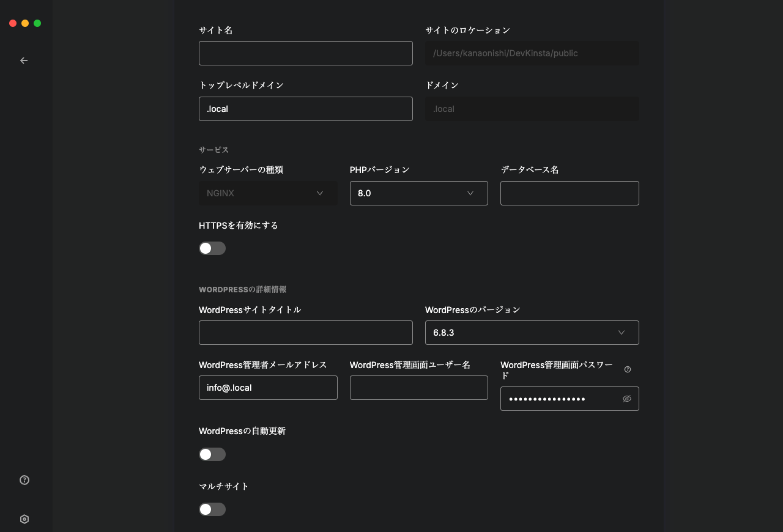Screen dimensions: 783x532
Task: Navigate back using the back arrow icon
Action: click(24, 61)
